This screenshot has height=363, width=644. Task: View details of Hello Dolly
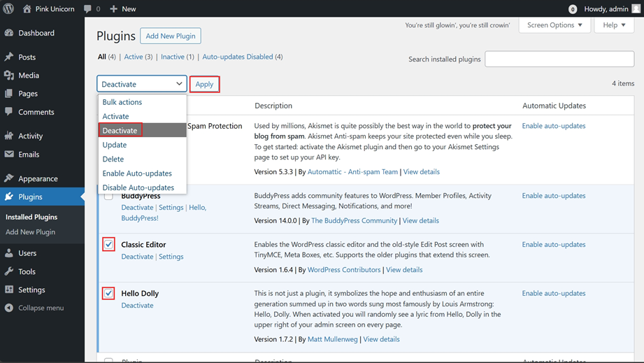381,339
